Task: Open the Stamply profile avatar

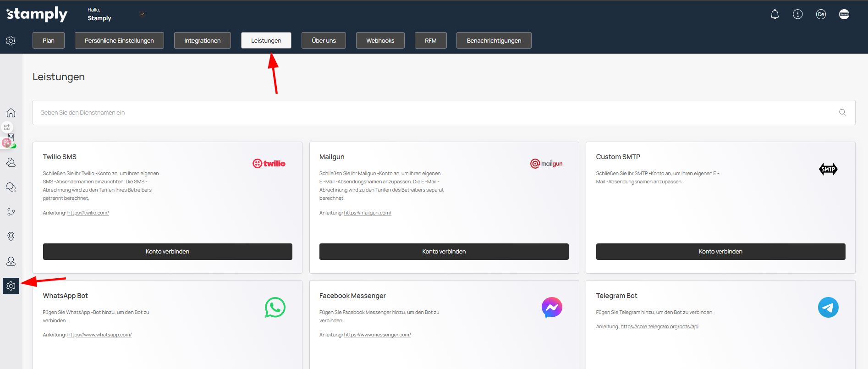Action: [844, 15]
